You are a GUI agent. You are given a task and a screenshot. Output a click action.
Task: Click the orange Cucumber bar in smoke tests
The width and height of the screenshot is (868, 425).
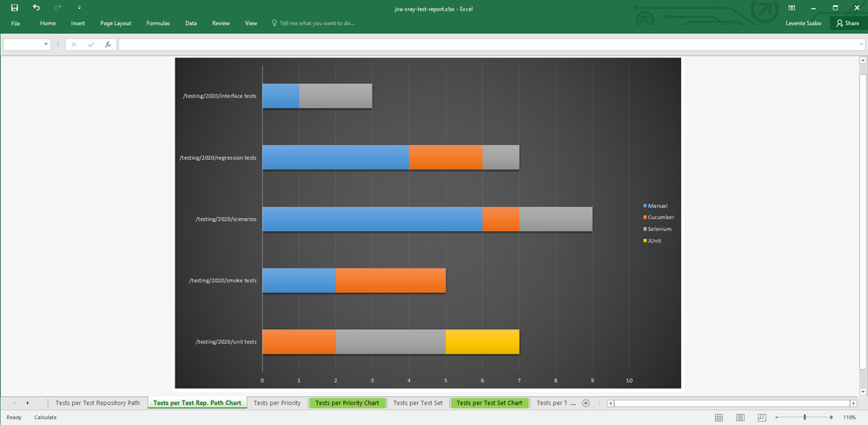click(x=390, y=281)
